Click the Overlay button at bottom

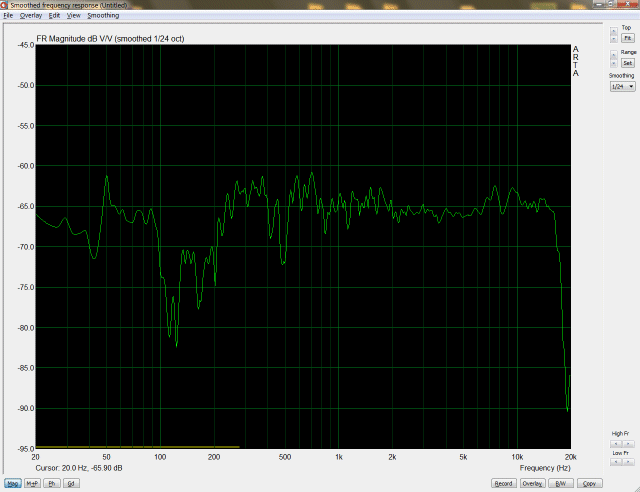(533, 483)
